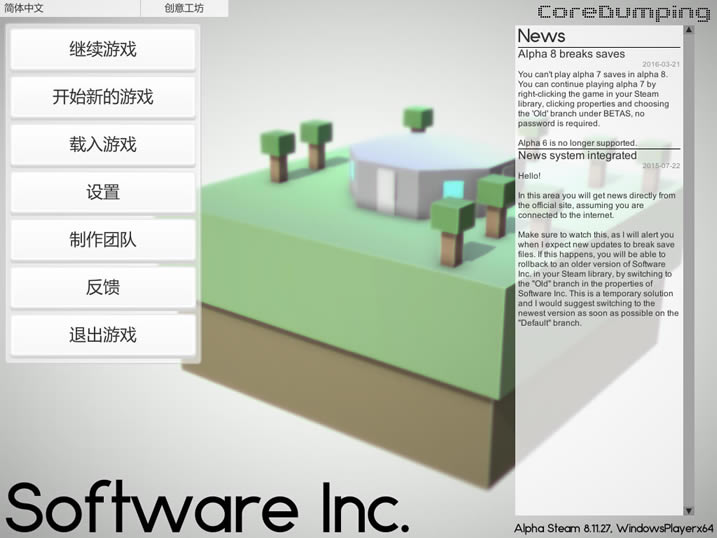Click the news scrollbar up arrow
The height and width of the screenshot is (538, 717).
click(x=689, y=30)
